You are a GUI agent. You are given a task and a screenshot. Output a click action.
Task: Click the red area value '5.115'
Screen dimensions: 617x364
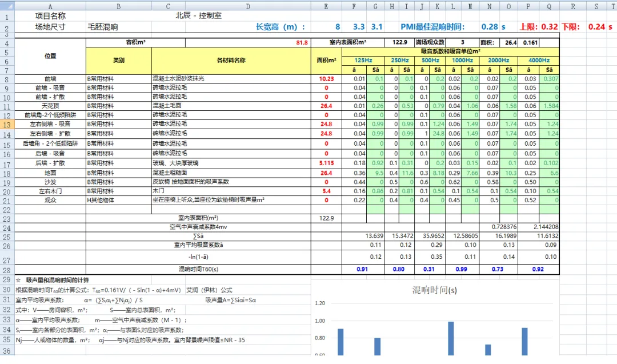tap(327, 163)
